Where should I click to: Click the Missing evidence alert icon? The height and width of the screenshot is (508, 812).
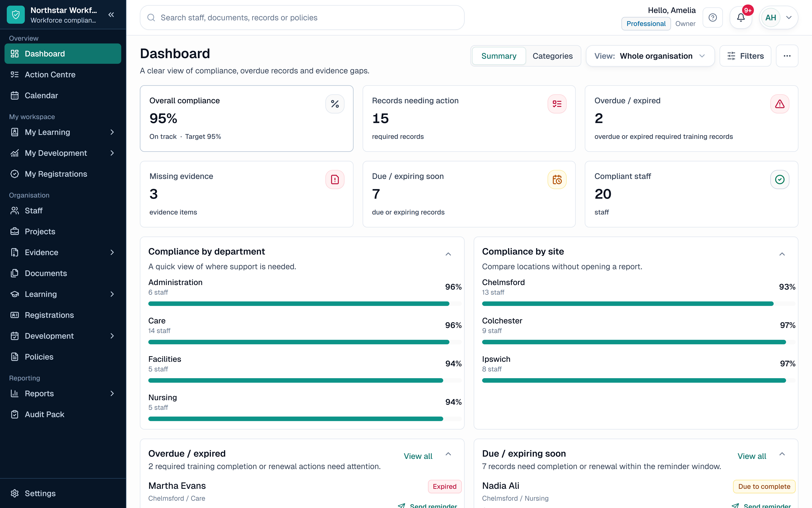[x=335, y=179]
